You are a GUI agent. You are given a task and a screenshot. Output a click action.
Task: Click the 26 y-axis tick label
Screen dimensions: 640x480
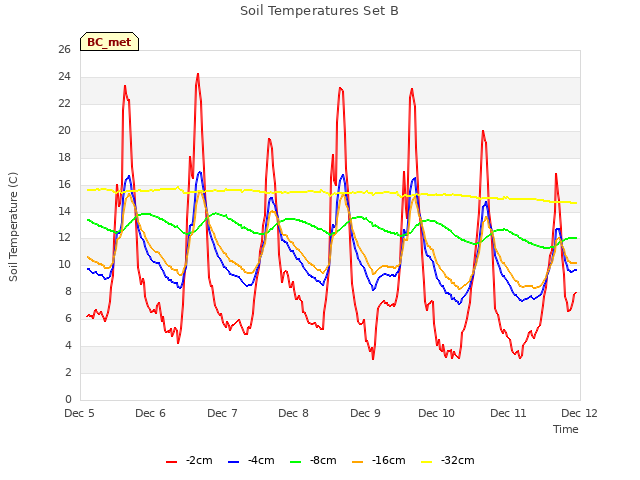(x=64, y=50)
